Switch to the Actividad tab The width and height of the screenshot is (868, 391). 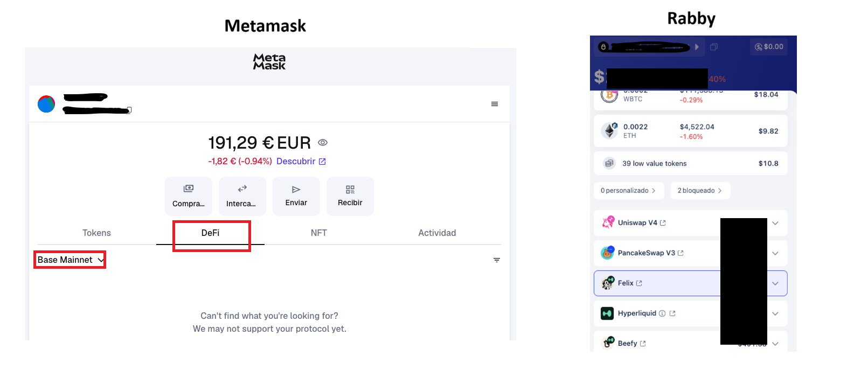pyautogui.click(x=437, y=233)
